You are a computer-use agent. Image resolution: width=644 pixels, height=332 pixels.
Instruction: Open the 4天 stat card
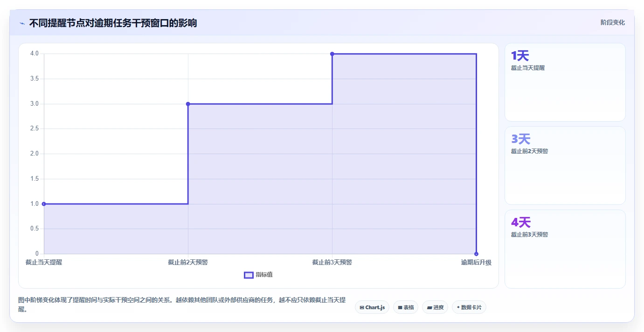click(x=565, y=249)
